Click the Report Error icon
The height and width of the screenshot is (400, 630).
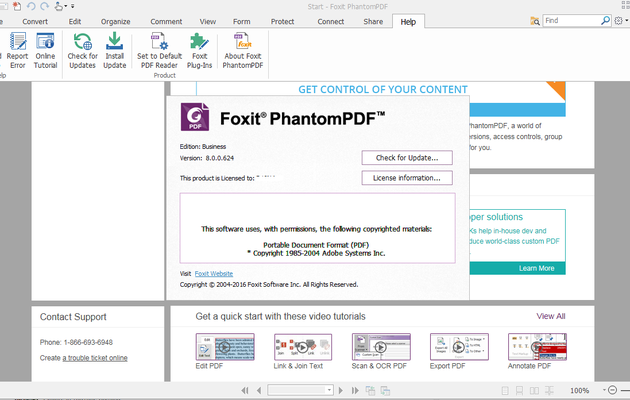17,50
